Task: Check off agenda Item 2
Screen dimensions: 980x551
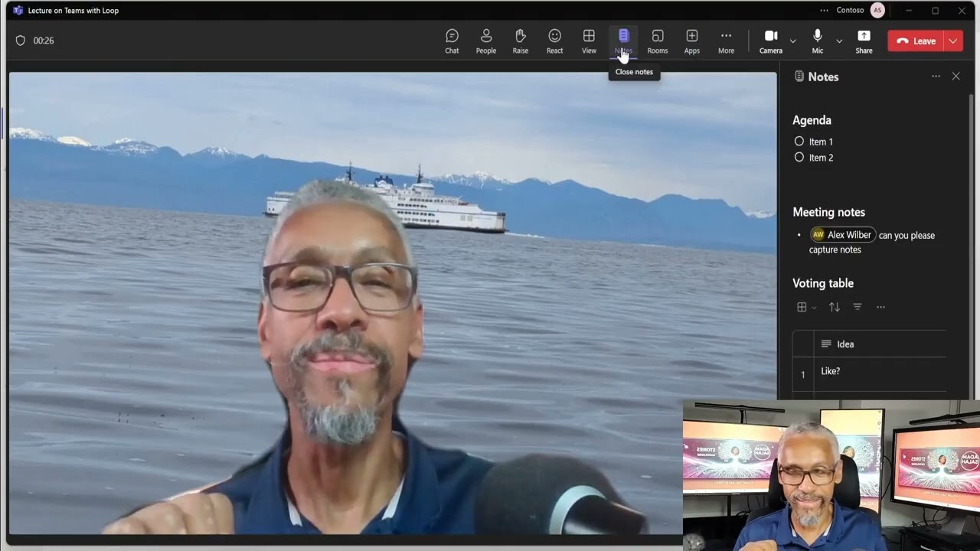Action: (799, 158)
